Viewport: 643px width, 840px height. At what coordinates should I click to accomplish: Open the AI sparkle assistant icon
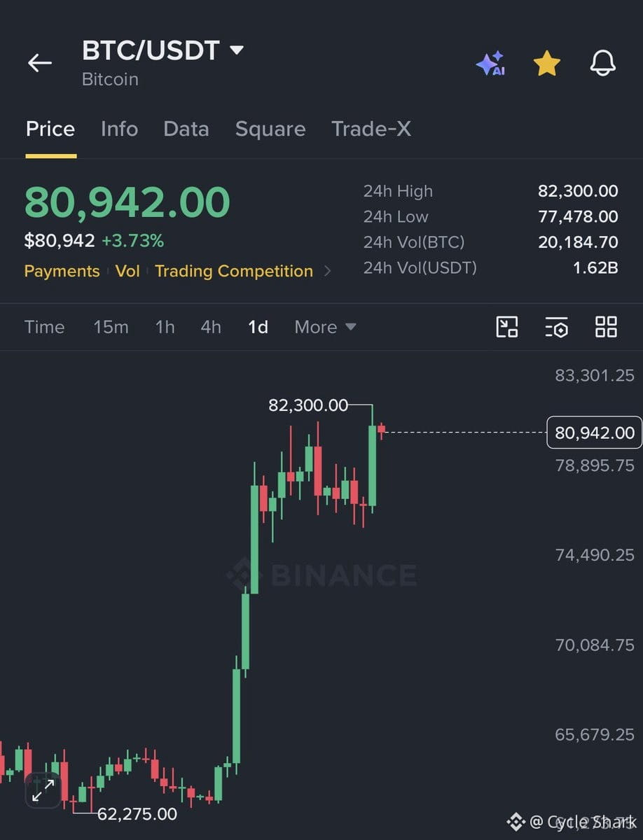click(x=490, y=64)
